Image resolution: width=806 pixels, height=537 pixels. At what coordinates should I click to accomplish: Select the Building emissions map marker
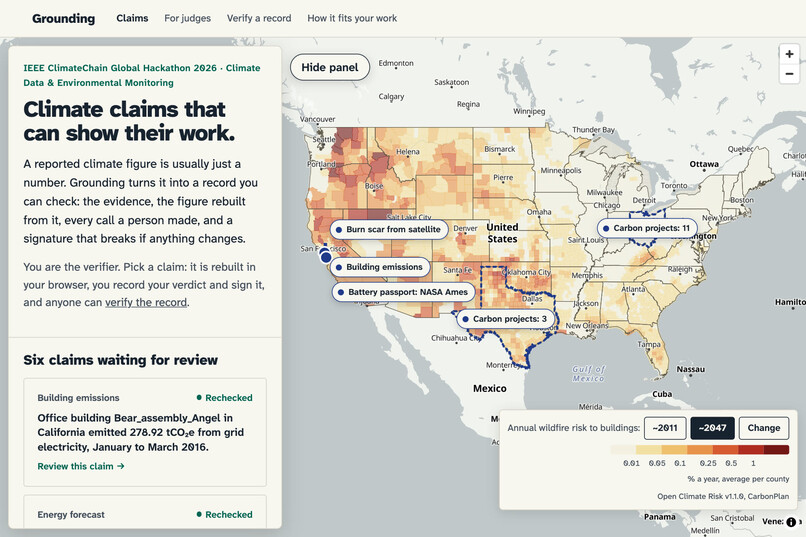[x=379, y=267]
